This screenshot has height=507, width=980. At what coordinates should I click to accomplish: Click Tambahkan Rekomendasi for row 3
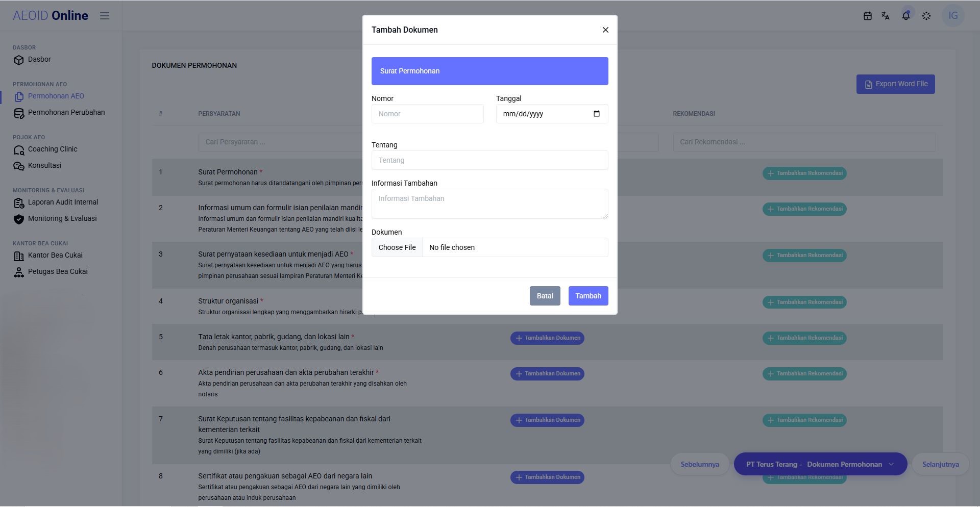(804, 256)
